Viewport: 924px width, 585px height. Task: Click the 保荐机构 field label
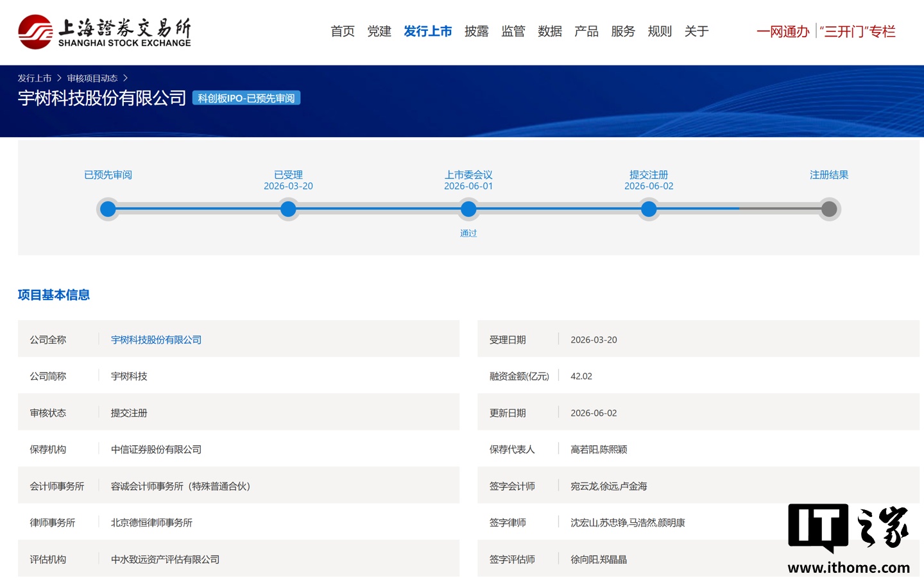48,450
